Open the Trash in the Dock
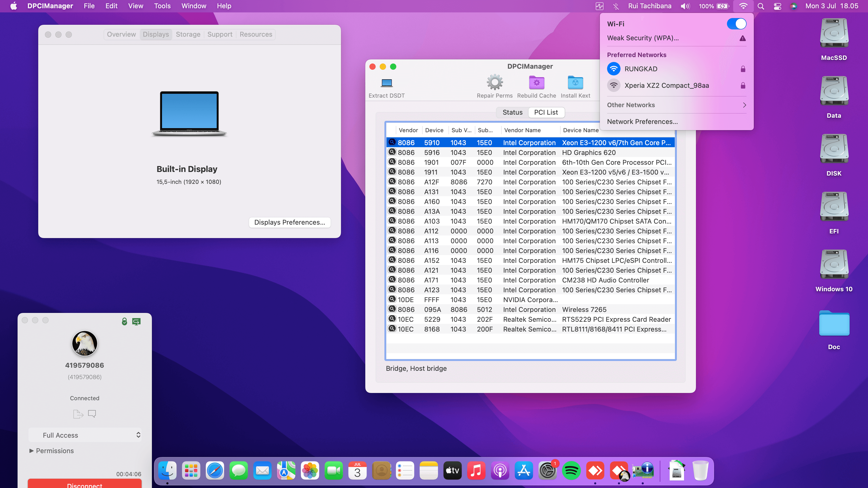The width and height of the screenshot is (868, 488). click(x=700, y=470)
